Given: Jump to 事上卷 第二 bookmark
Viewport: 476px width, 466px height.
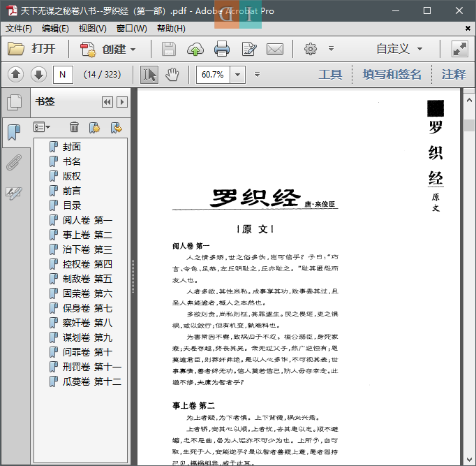Looking at the screenshot, I should click(x=87, y=235).
